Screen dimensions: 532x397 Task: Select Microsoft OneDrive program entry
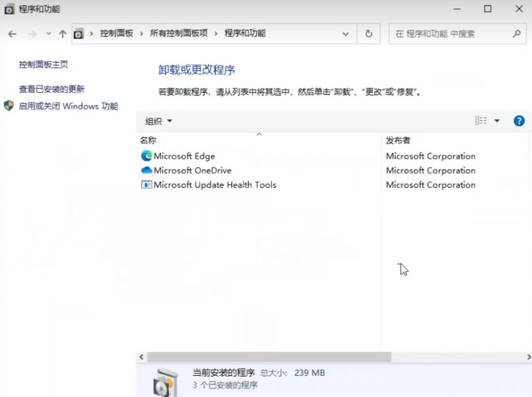pos(193,170)
